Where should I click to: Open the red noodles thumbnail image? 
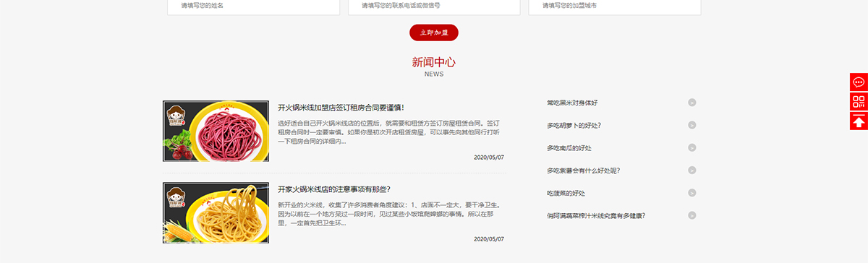(216, 131)
